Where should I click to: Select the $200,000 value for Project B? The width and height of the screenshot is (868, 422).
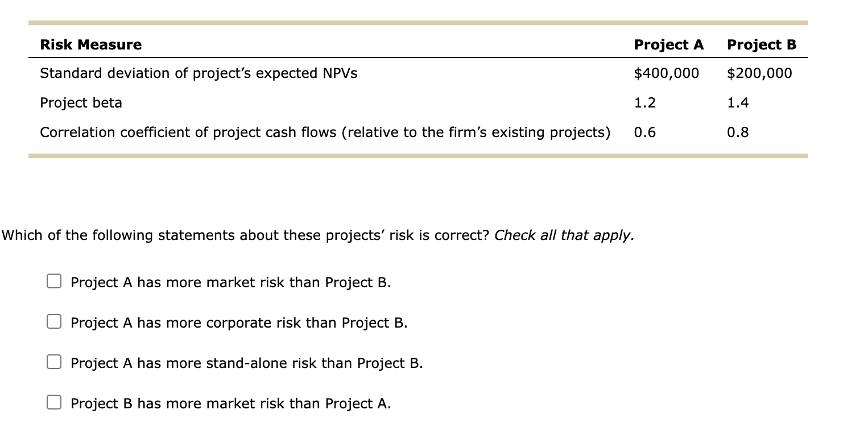(760, 73)
